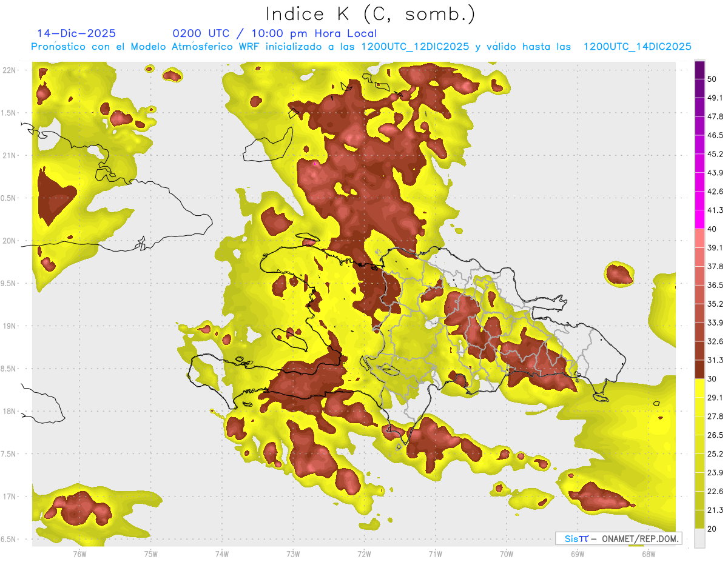Pick the dark purple swatch above 50
This screenshot has width=728, height=562.
[x=700, y=70]
